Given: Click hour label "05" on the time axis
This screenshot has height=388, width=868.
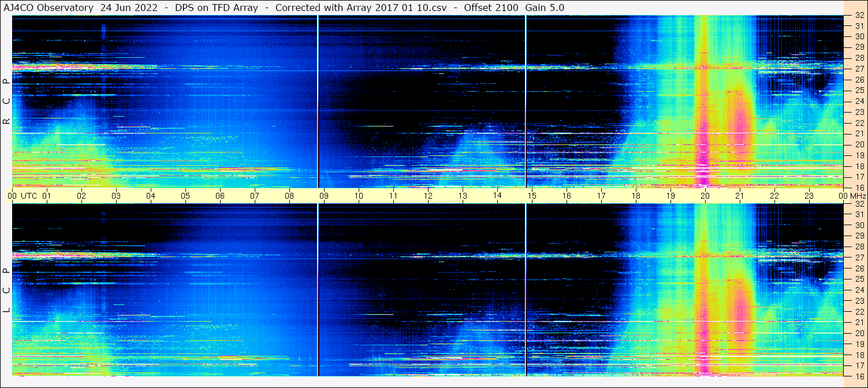Looking at the screenshot, I should tap(185, 196).
